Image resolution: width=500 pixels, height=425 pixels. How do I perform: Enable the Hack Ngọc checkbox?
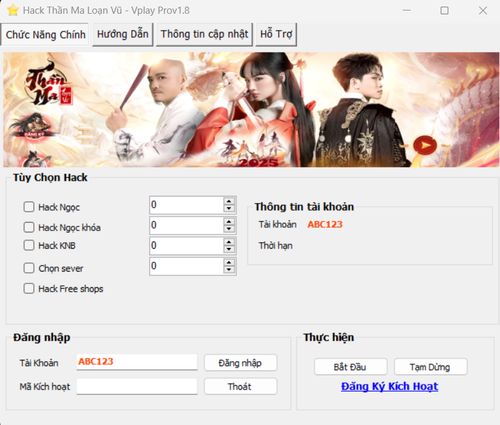(29, 207)
